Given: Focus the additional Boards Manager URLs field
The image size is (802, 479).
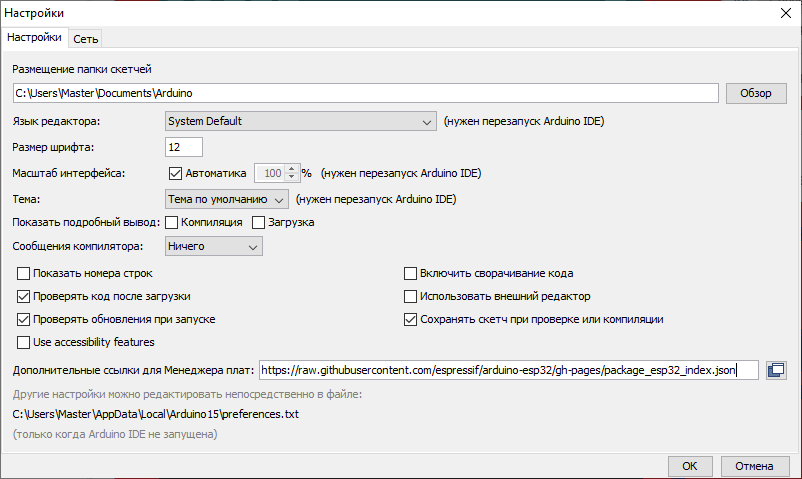Looking at the screenshot, I should [508, 370].
